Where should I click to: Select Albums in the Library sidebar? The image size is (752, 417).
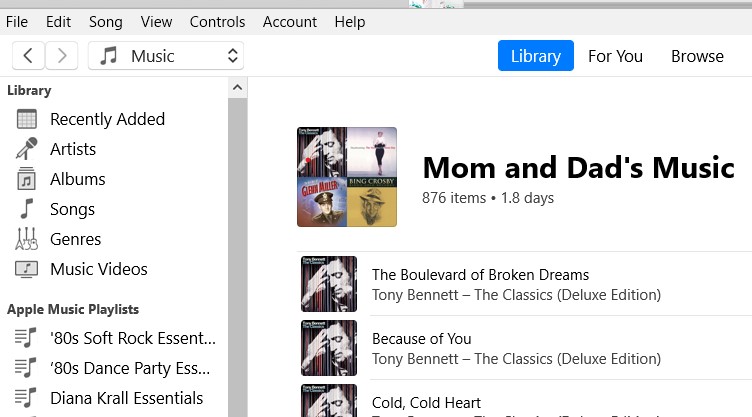pos(78,179)
